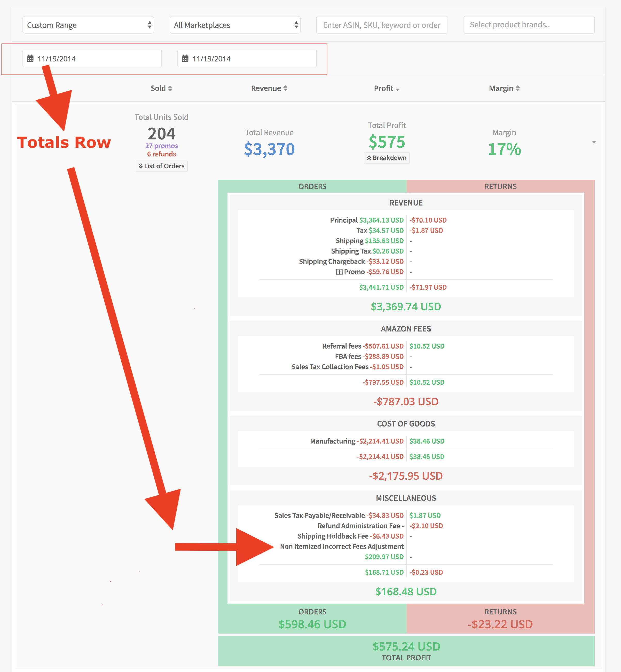Open the 6 refunds link

162,154
